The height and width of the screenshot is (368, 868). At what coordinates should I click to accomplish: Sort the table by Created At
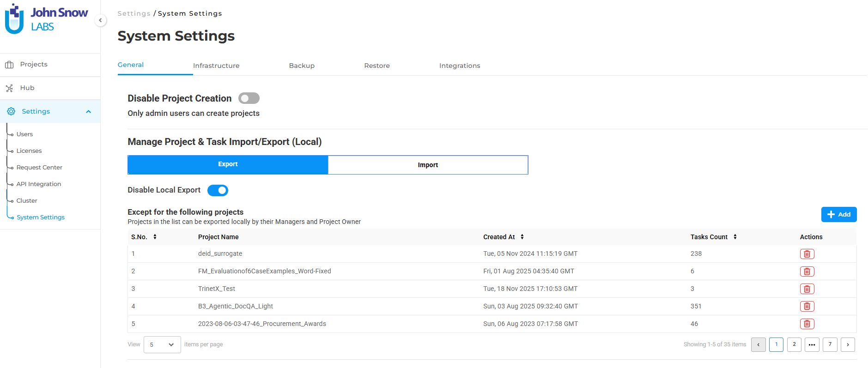tap(522, 237)
